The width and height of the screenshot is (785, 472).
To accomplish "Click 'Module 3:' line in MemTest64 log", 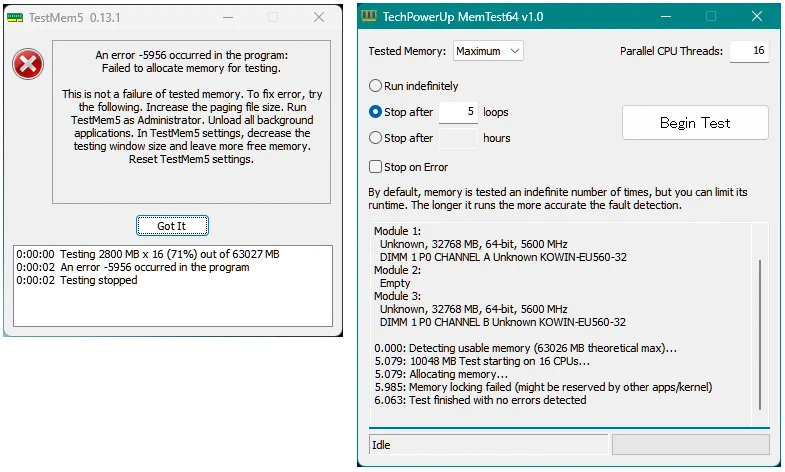I will tap(398, 296).
